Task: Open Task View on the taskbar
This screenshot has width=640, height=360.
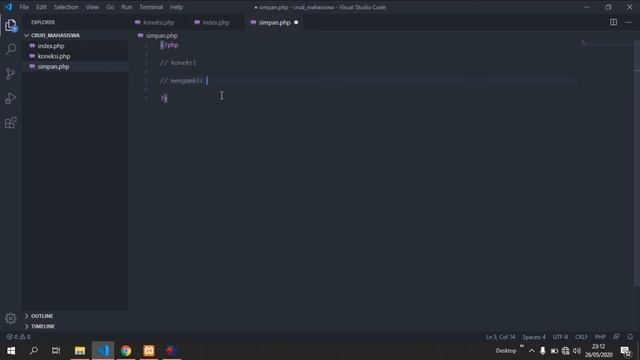Action: point(56,351)
